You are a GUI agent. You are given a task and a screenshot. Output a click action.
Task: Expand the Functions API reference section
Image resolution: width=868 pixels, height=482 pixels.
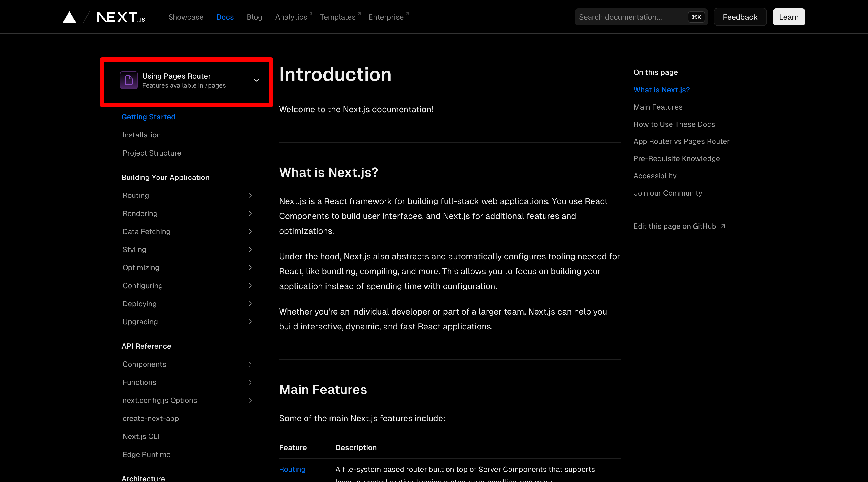pos(250,382)
